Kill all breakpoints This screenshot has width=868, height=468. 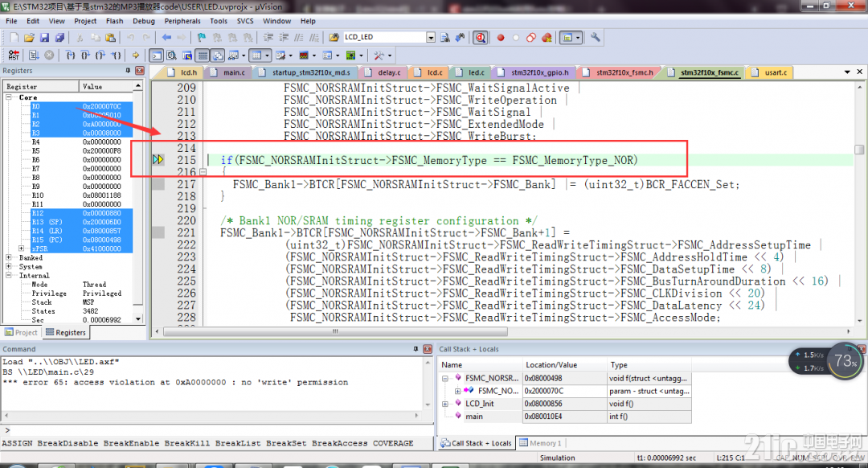click(x=547, y=38)
